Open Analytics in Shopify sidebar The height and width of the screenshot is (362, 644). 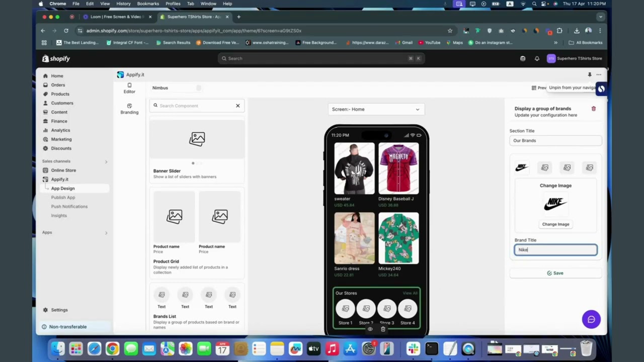tap(60, 130)
